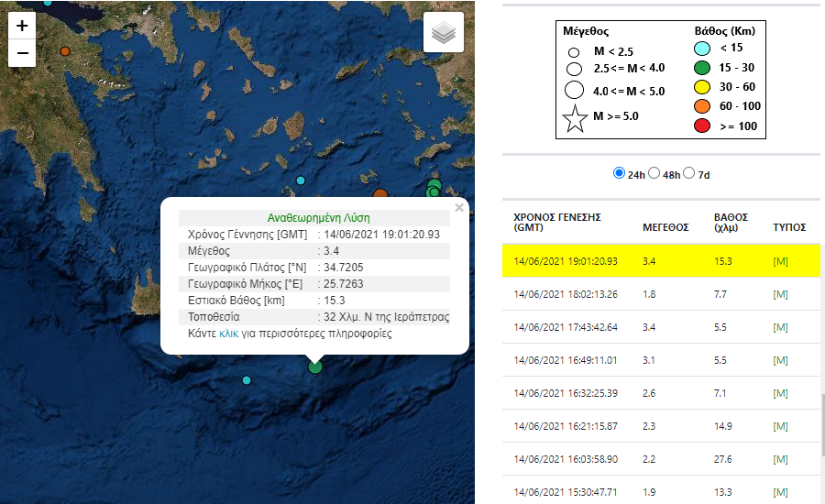
Task: Click the orange earthquake marker near Athens
Action: pyautogui.click(x=65, y=51)
